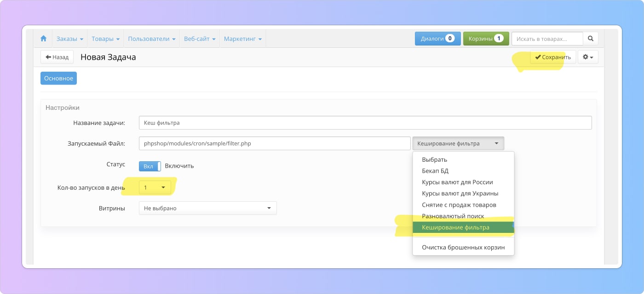
Task: Open the Товары menu
Action: coord(105,39)
